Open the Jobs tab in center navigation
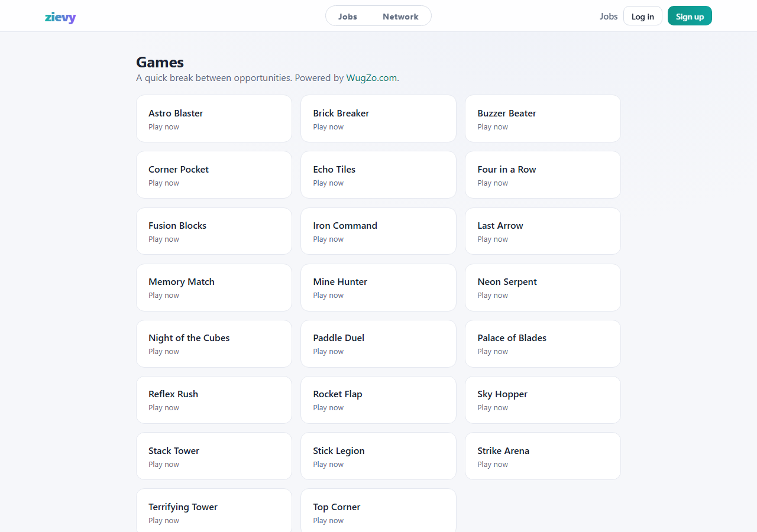Image resolution: width=757 pixels, height=532 pixels. coord(348,17)
